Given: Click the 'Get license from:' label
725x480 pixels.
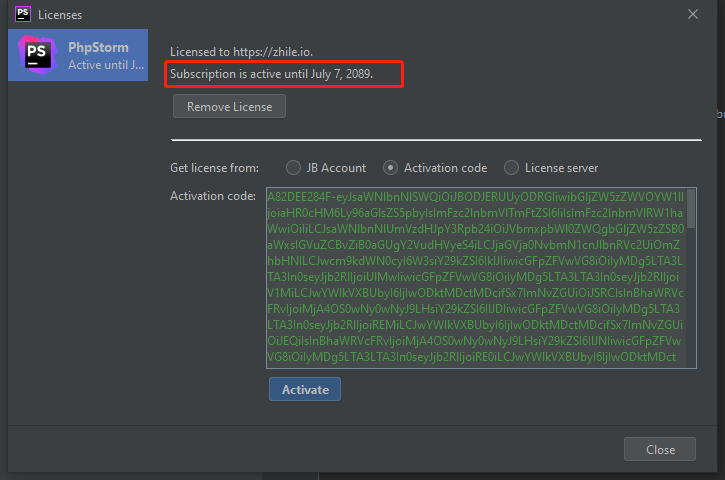Looking at the screenshot, I should click(215, 167).
